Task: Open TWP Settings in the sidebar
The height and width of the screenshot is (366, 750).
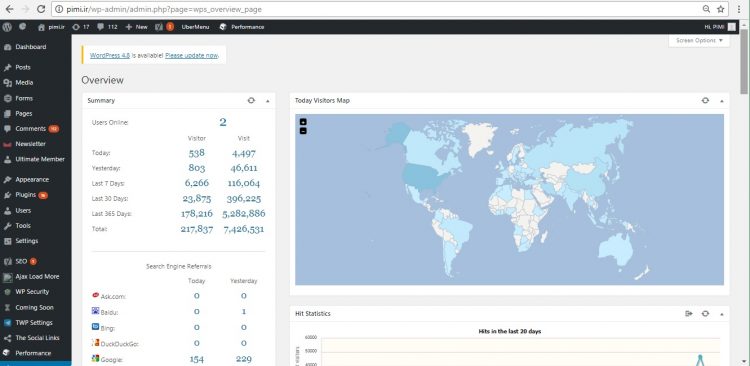Action: 35,323
